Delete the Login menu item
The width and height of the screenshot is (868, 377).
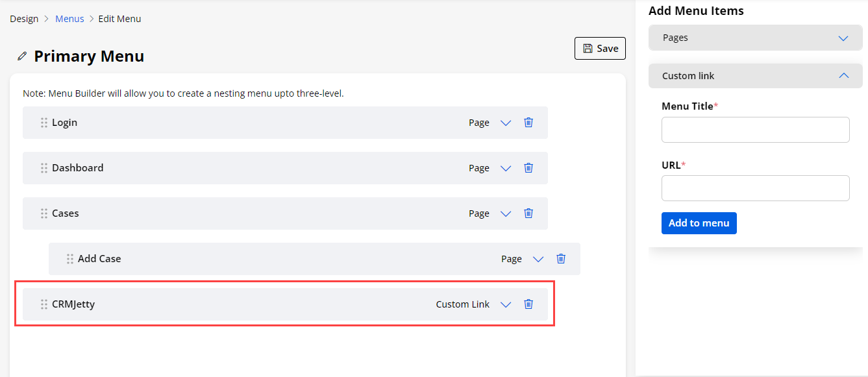(528, 123)
